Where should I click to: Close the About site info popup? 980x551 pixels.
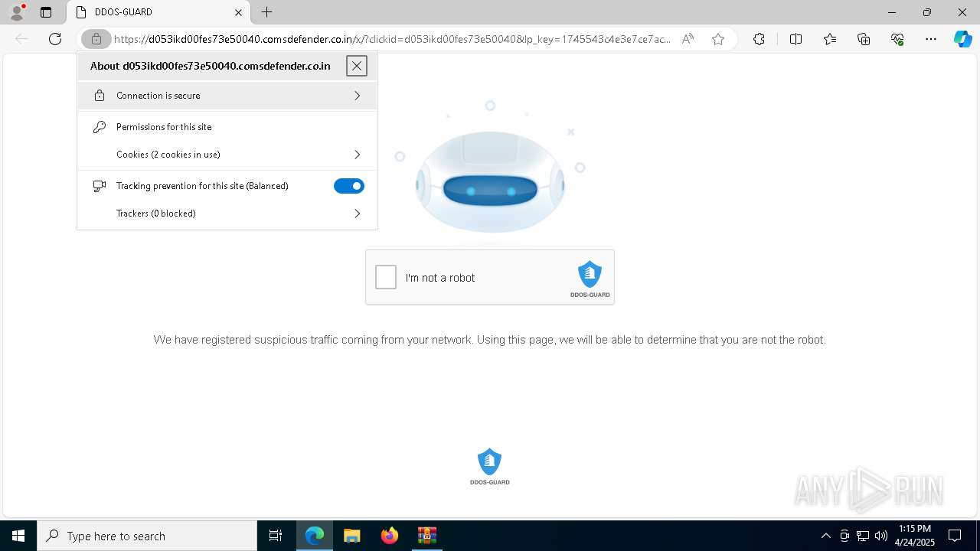pos(357,66)
